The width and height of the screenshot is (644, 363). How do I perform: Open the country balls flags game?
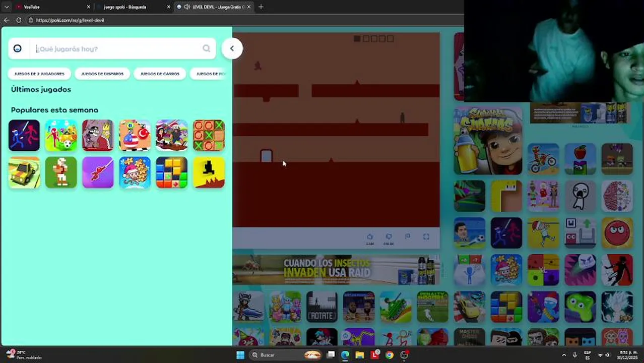135,136
